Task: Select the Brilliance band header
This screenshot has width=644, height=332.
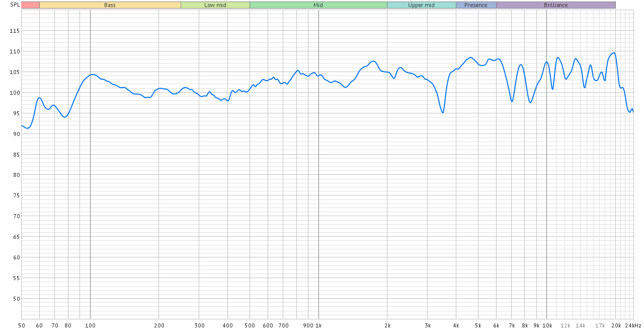Action: 555,5
